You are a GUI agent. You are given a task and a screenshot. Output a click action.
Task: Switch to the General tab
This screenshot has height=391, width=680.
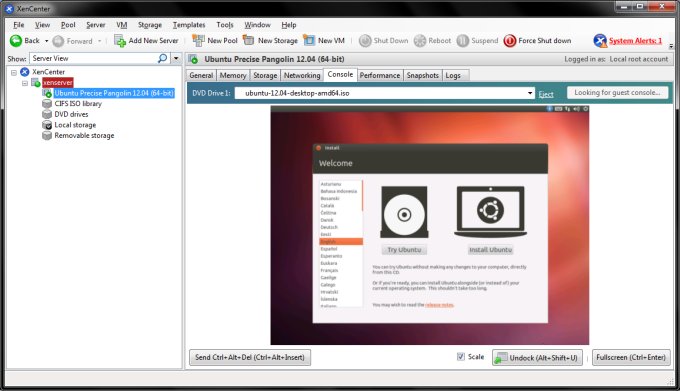[x=201, y=75]
